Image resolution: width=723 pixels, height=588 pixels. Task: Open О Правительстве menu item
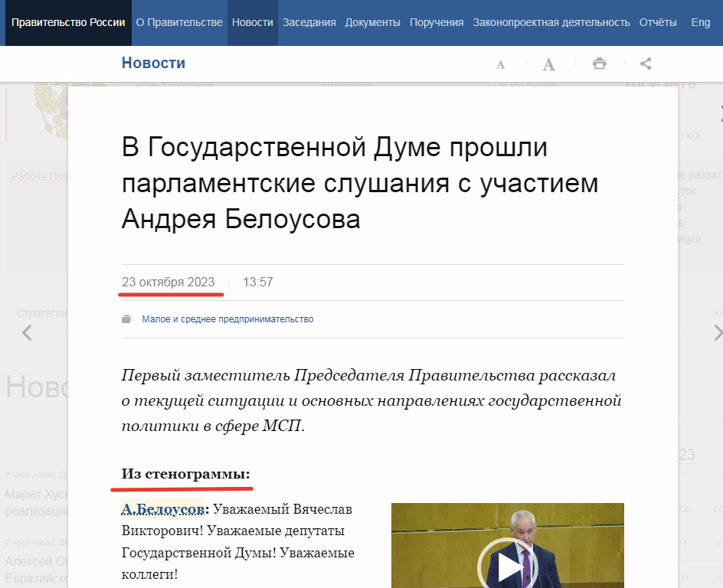coord(179,22)
